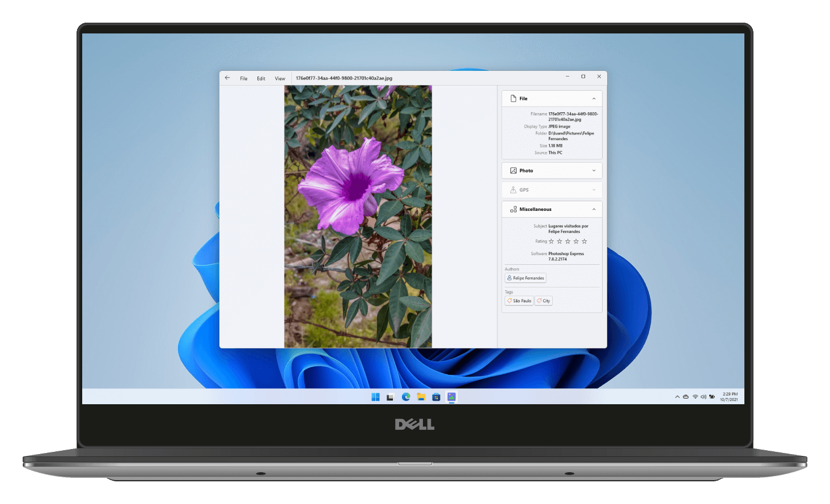This screenshot has width=830, height=504.
Task: Click the GPS location pin icon
Action: tap(514, 190)
